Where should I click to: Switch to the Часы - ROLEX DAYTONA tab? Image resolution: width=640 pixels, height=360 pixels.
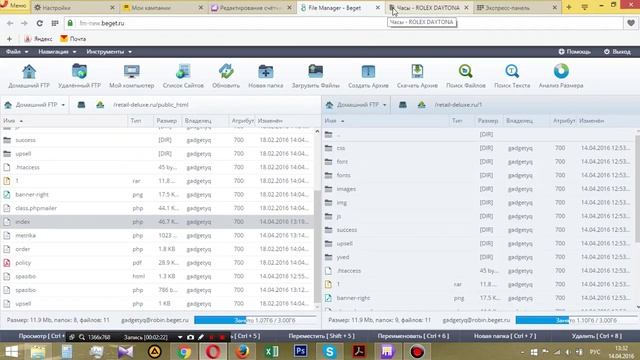[428, 8]
